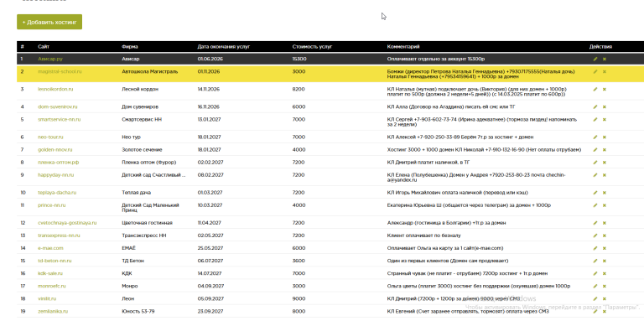Viewport: 644px width, 321px height.
Task: Edit the prince-nn.ru entry
Action: pyautogui.click(x=595, y=205)
